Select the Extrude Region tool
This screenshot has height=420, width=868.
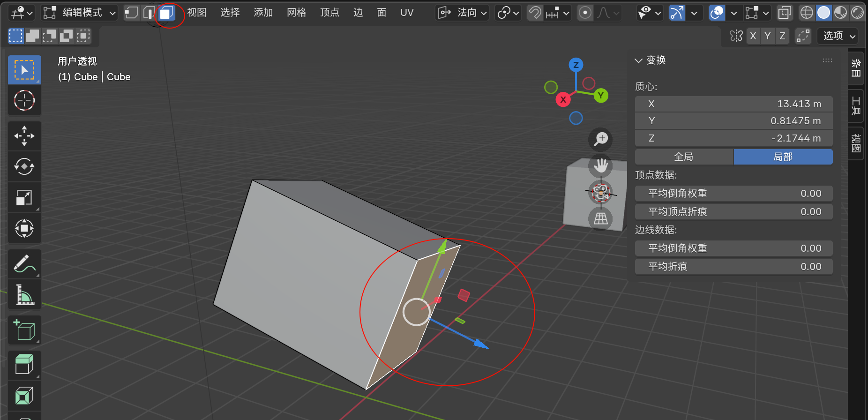click(24, 364)
